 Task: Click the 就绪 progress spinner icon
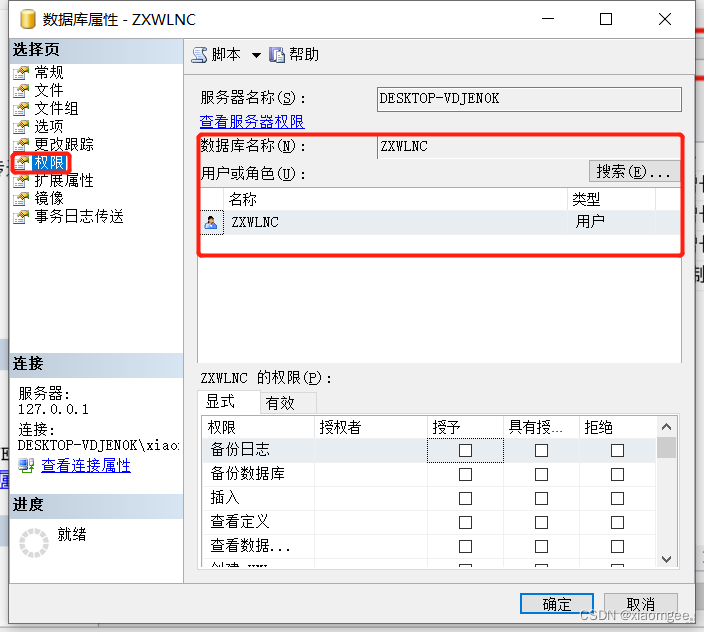coord(34,543)
